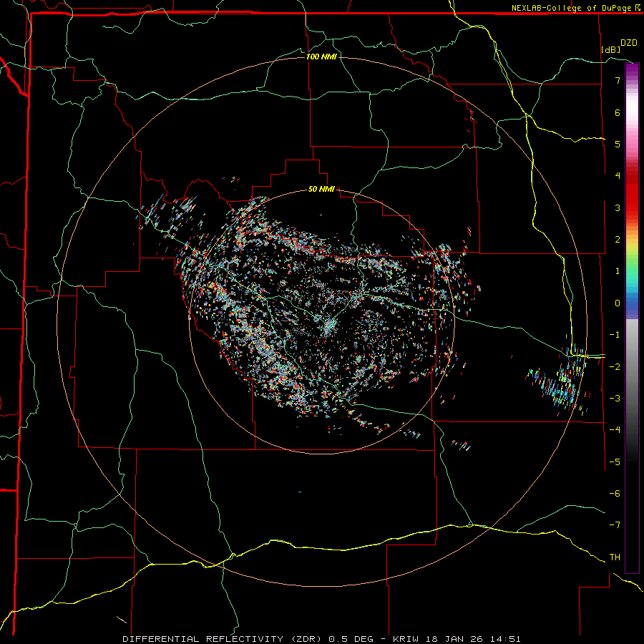Click the 3 value on color scale
Image resolution: width=644 pixels, height=644 pixels.
pos(618,208)
